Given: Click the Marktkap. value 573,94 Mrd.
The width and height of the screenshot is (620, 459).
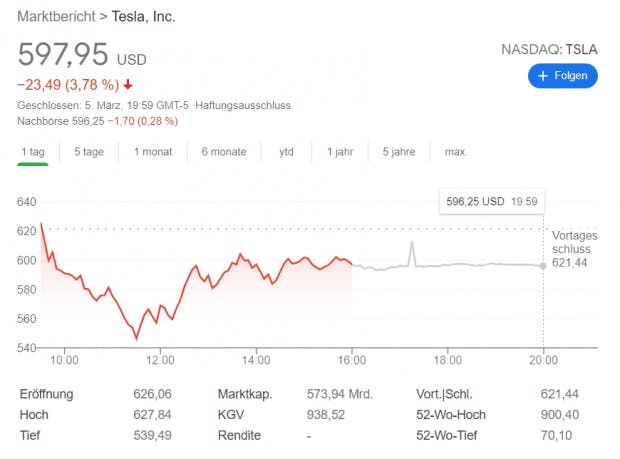Looking at the screenshot, I should (340, 394).
